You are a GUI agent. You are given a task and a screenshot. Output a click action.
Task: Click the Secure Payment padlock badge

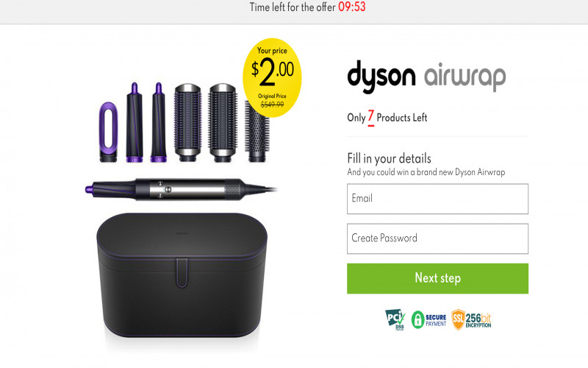coord(429,320)
